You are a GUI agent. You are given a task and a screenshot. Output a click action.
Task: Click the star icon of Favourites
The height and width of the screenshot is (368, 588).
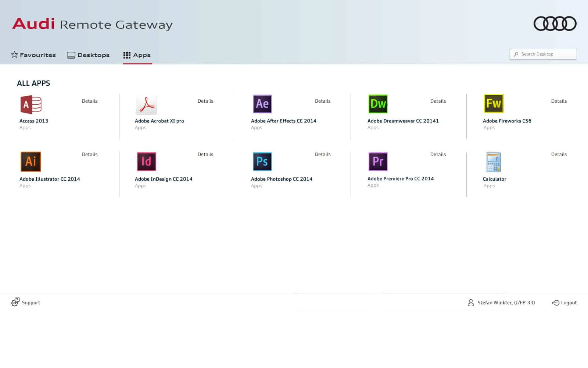pyautogui.click(x=14, y=54)
